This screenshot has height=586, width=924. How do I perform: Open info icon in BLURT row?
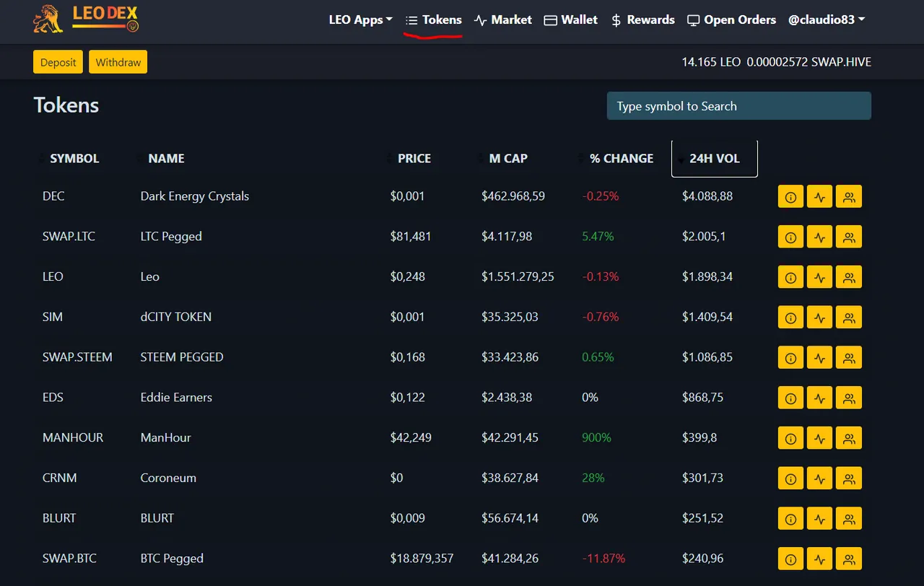pos(790,518)
